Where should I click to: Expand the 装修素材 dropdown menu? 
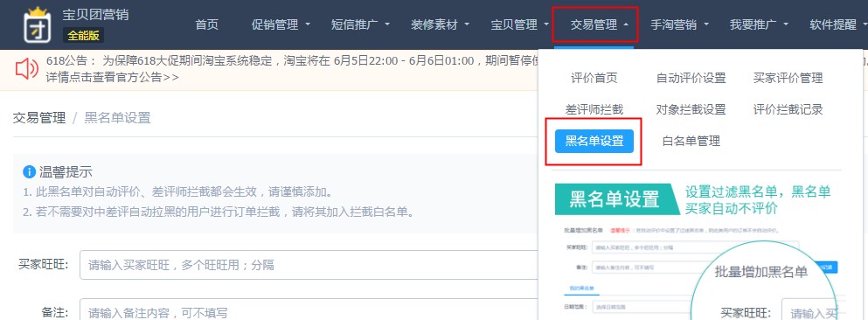(x=440, y=24)
